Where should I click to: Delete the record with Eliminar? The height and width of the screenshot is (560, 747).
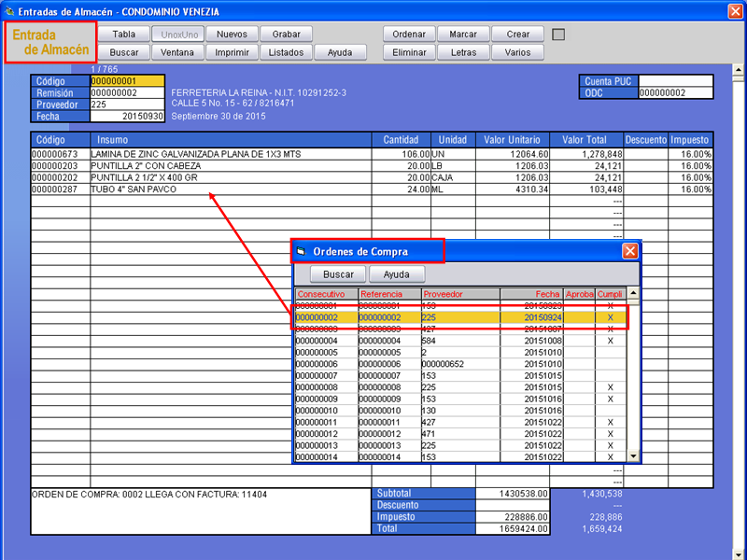point(409,52)
